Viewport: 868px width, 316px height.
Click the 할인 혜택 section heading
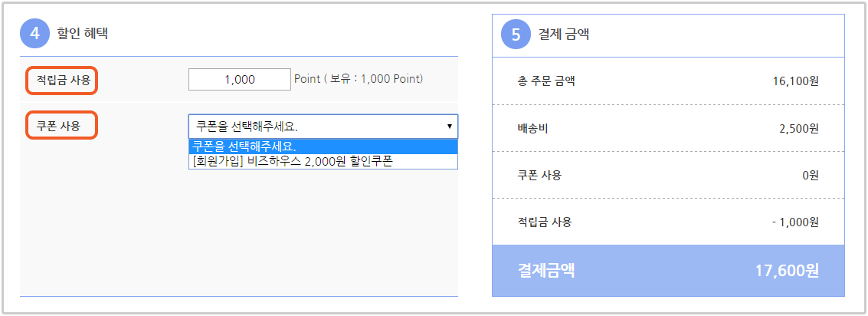click(83, 34)
